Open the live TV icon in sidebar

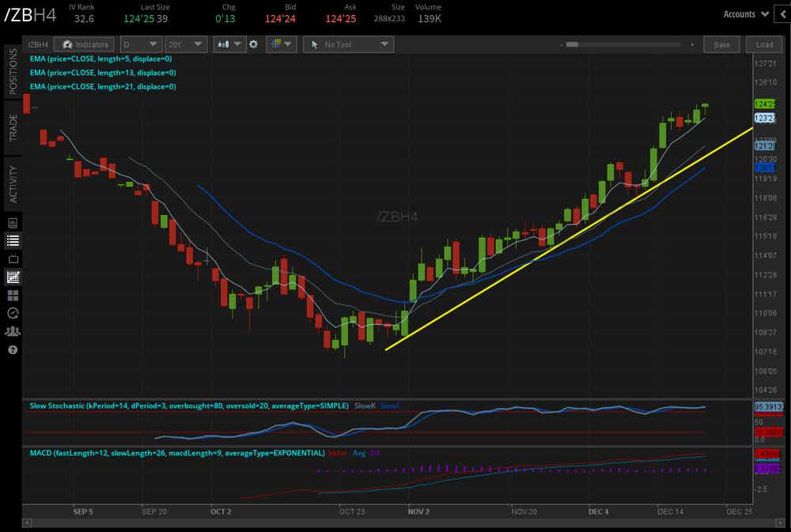click(13, 258)
